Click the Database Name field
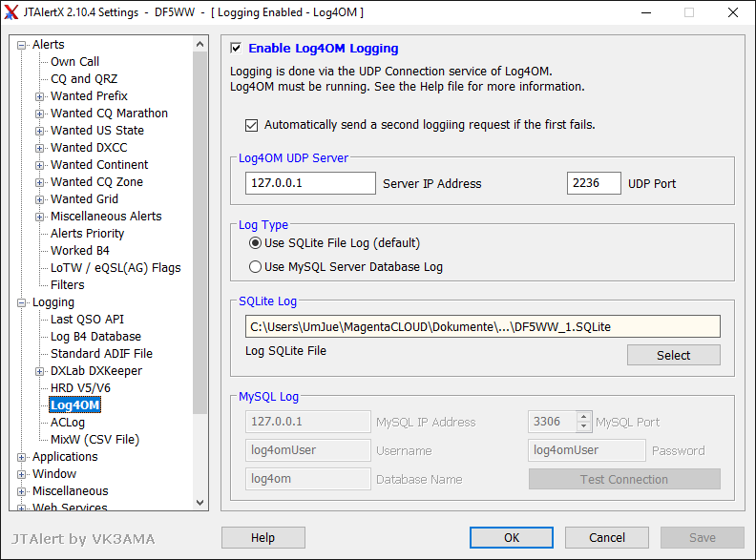 [308, 479]
